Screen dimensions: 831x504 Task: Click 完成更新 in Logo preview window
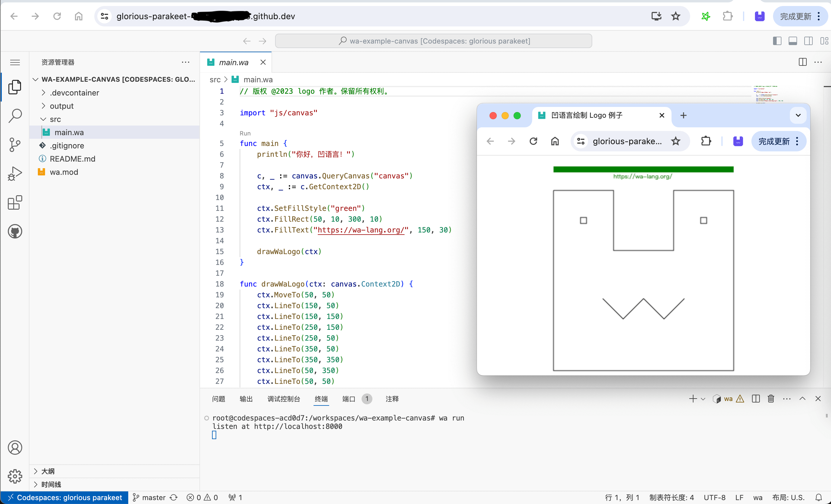tap(778, 141)
